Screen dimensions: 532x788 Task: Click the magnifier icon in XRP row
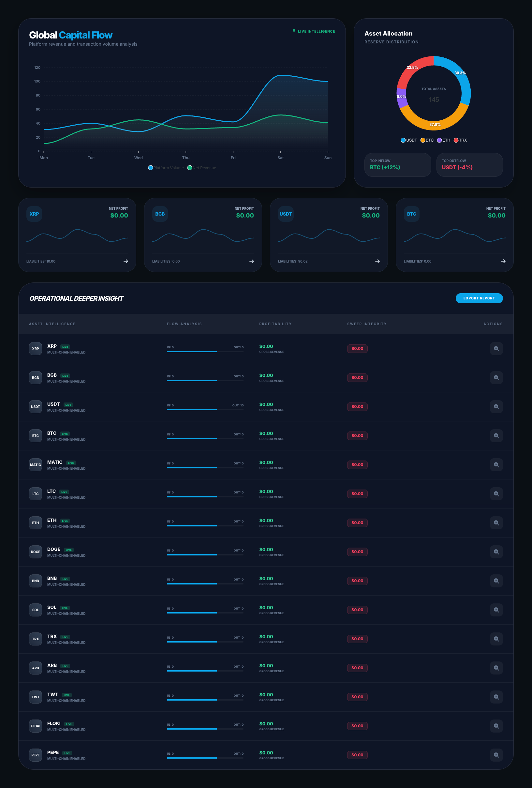pyautogui.click(x=496, y=349)
